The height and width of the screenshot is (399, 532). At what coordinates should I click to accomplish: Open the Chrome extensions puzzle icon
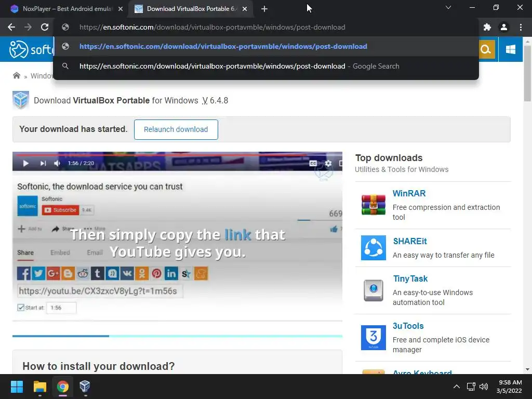coord(487,27)
